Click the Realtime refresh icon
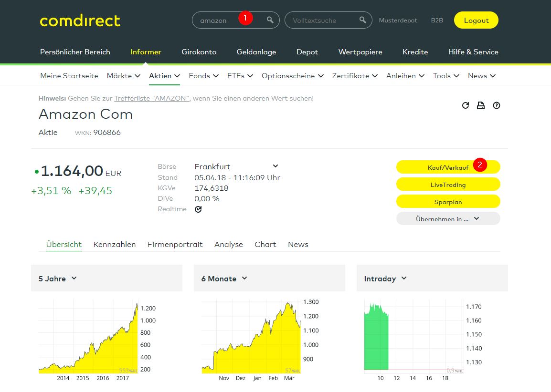 pyautogui.click(x=198, y=209)
